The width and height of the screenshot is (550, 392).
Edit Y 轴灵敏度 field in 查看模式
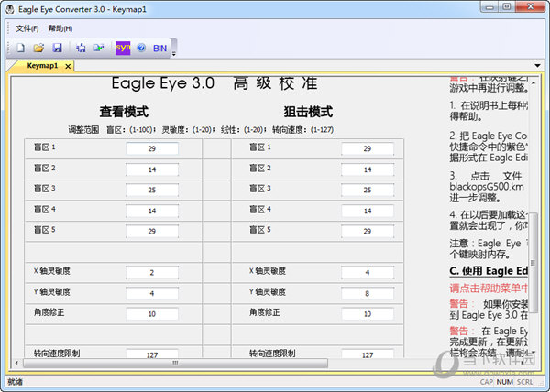point(152,293)
